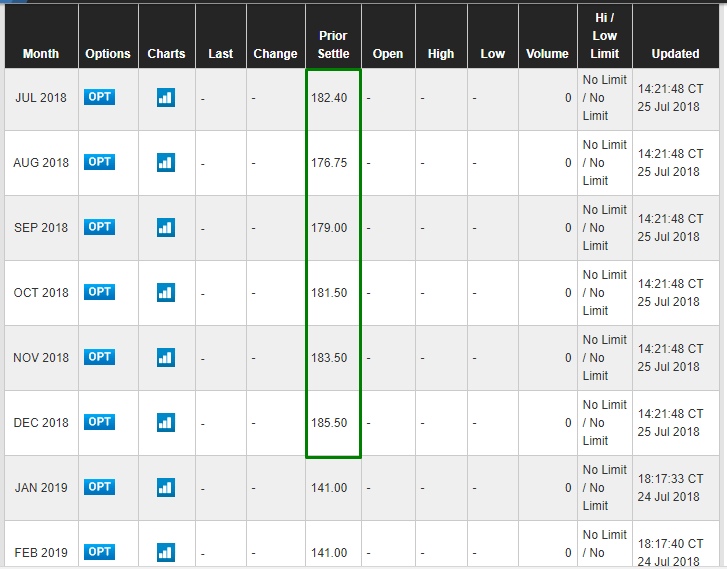The image size is (727, 569).
Task: Click the chart icon in SEP 2018 row
Action: pyautogui.click(x=166, y=227)
